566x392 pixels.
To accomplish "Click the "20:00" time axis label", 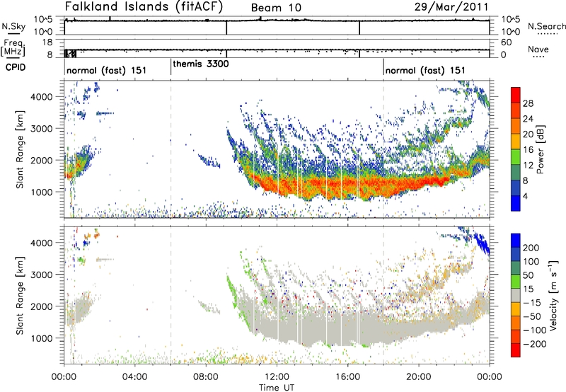I will point(419,377).
